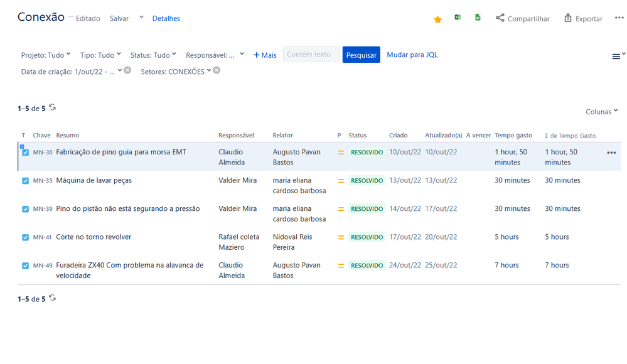627x364 pixels.
Task: Click the task type icon of MN-39
Action: (25, 209)
